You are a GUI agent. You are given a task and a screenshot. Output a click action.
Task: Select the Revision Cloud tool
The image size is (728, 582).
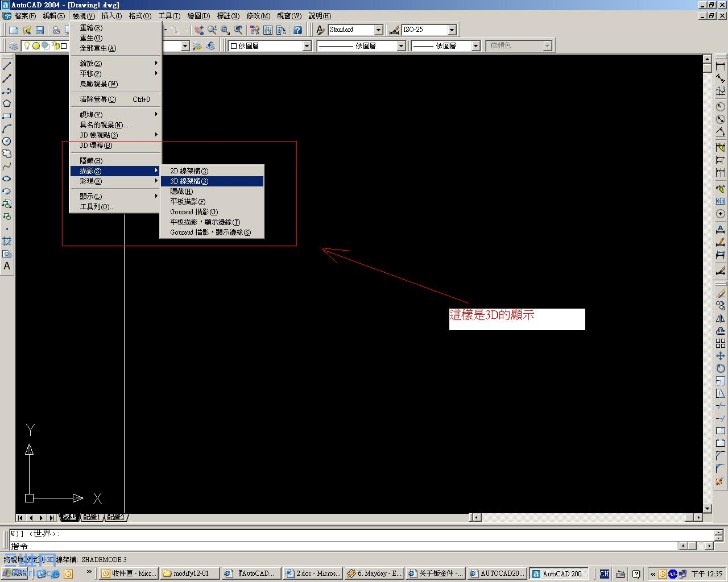click(7, 153)
